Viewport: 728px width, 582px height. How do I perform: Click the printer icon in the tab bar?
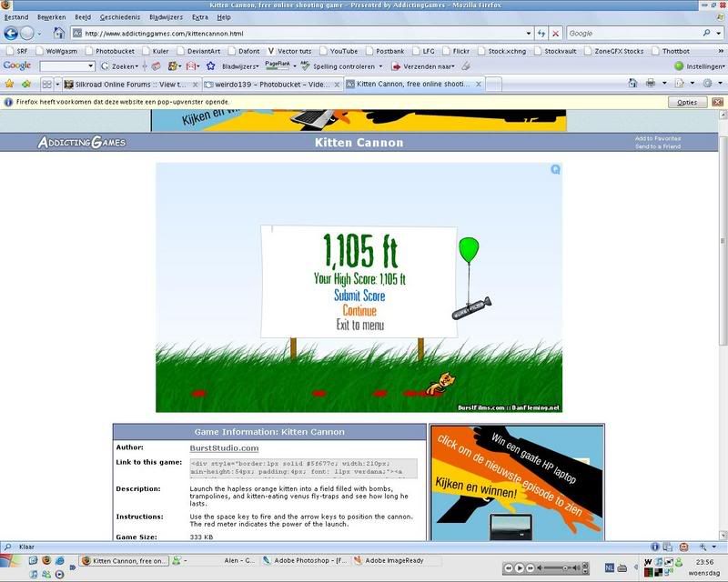pyautogui.click(x=651, y=83)
